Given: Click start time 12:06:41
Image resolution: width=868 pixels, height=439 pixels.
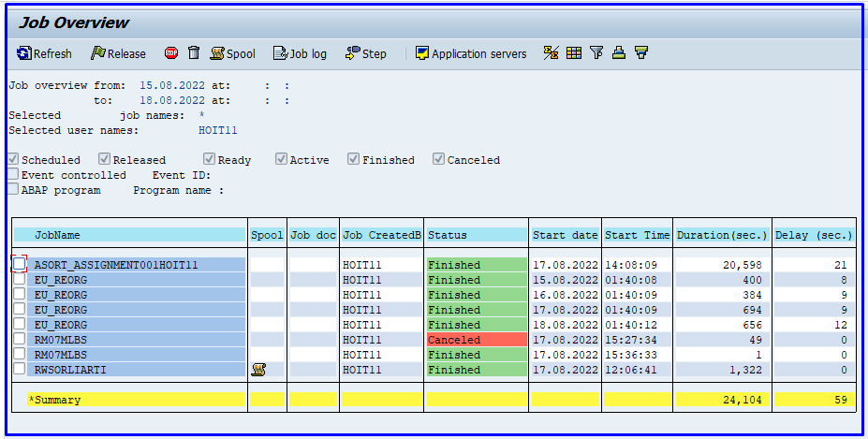Looking at the screenshot, I should tap(630, 370).
